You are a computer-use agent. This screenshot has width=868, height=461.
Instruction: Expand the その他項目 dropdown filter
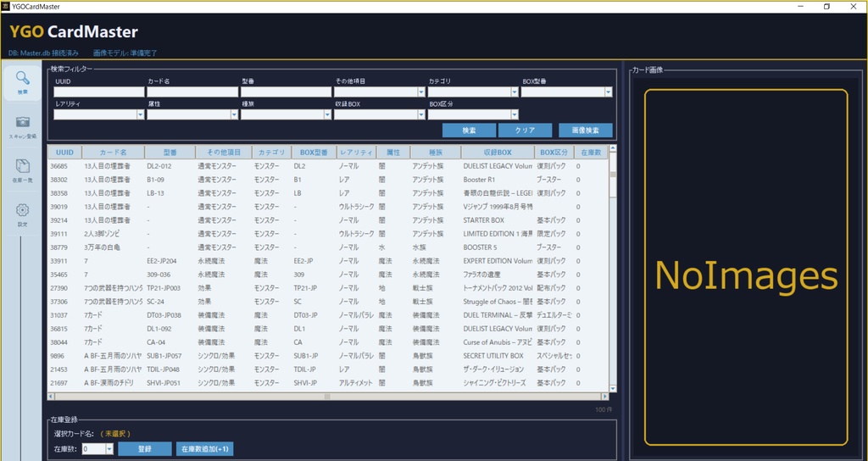[422, 92]
